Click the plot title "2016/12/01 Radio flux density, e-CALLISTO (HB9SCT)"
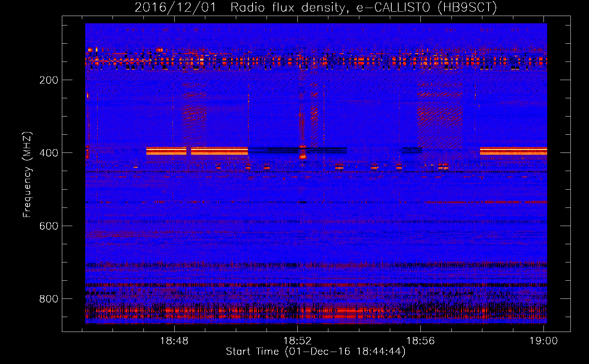The height and width of the screenshot is (364, 589). [316, 7]
